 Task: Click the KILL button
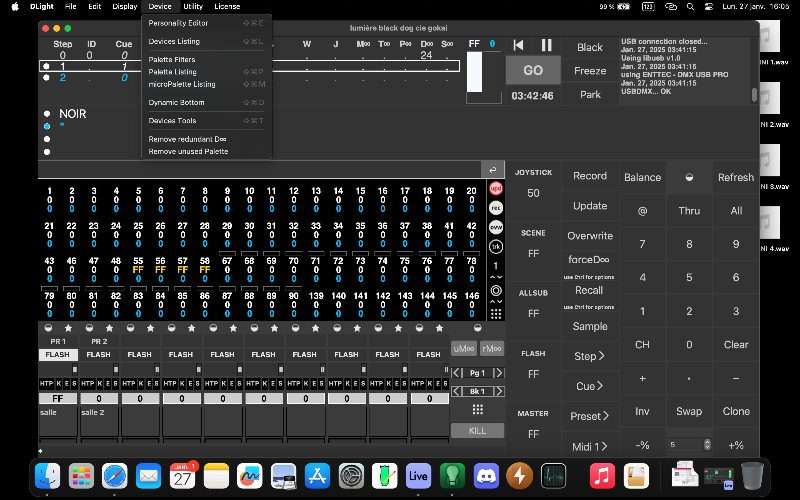pyautogui.click(x=478, y=430)
